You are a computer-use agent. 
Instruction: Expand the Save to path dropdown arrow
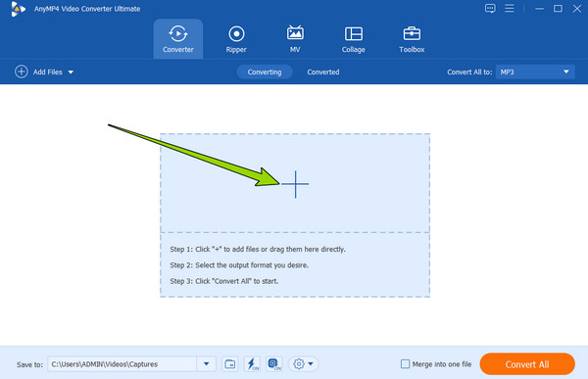point(206,364)
